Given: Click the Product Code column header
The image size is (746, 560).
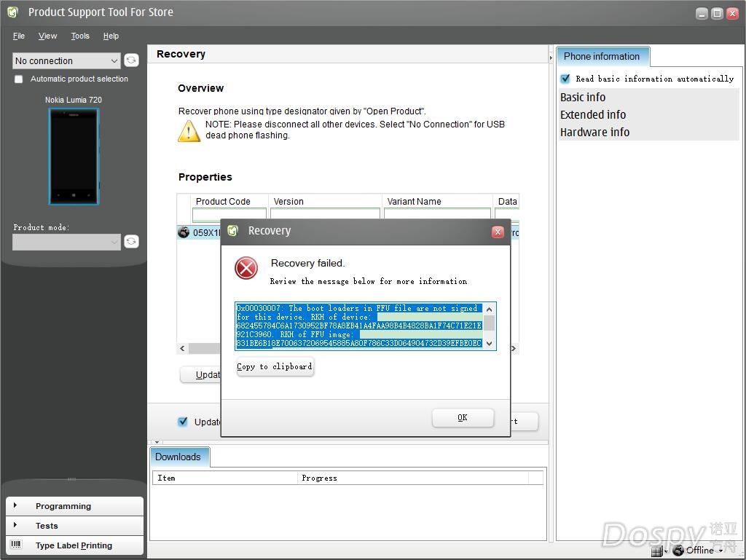Looking at the screenshot, I should pos(229,201).
